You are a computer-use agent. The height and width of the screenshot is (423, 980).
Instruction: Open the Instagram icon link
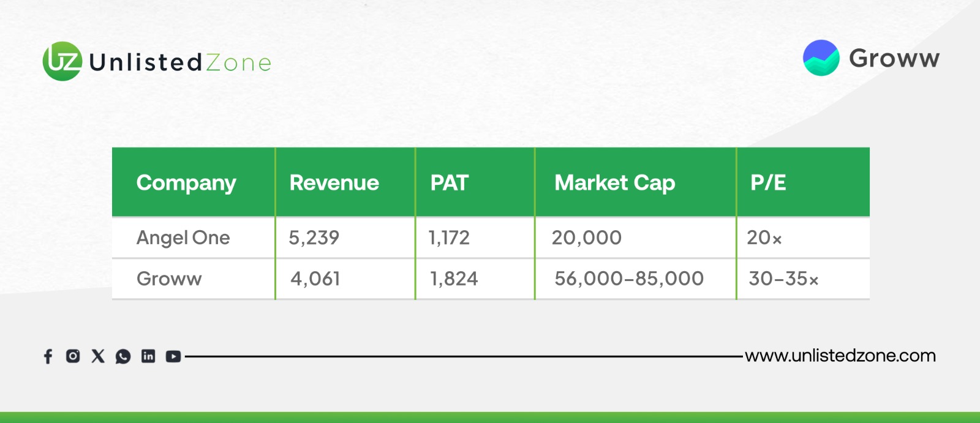click(73, 356)
